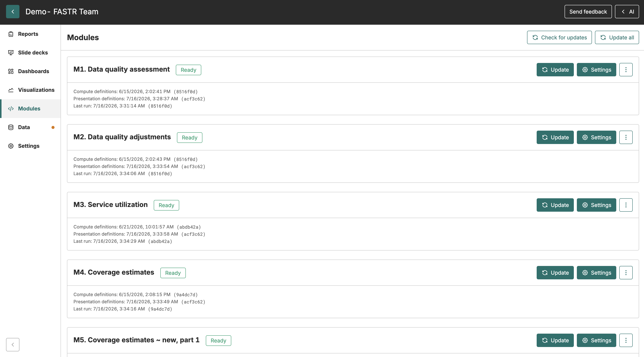Open Settings for M5 Coverage estimates module

click(596, 340)
